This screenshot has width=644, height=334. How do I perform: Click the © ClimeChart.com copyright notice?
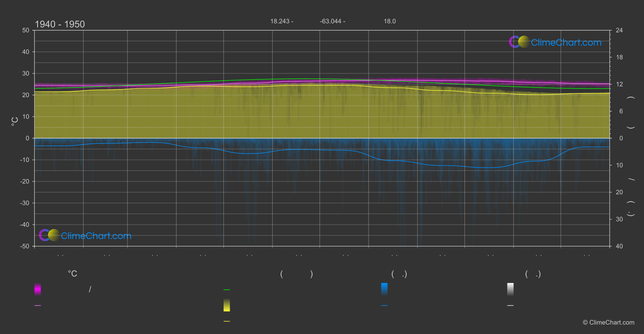(608, 323)
